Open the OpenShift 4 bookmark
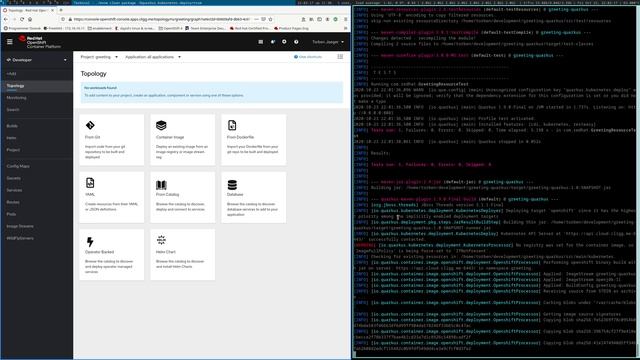The height and width of the screenshot is (360, 640). click(171, 29)
